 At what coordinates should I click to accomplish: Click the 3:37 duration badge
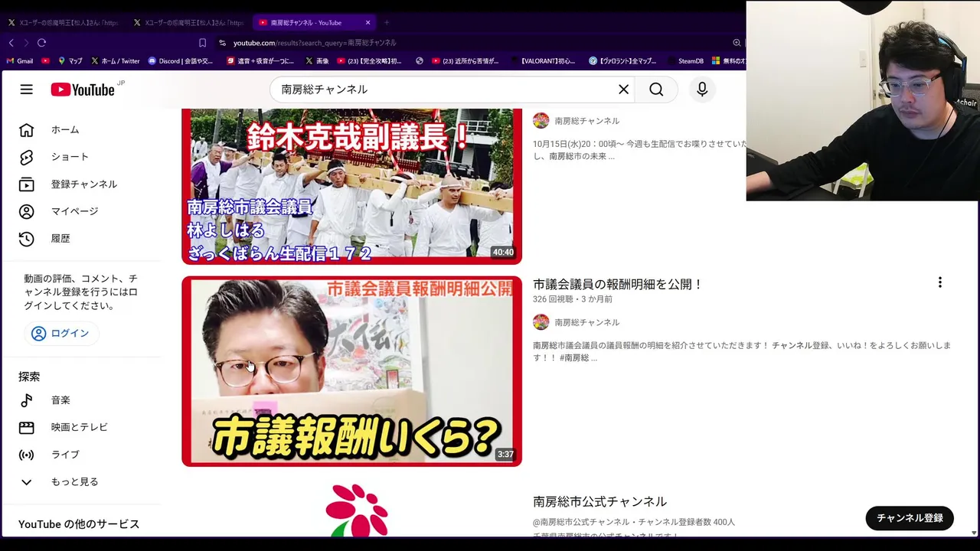(505, 455)
